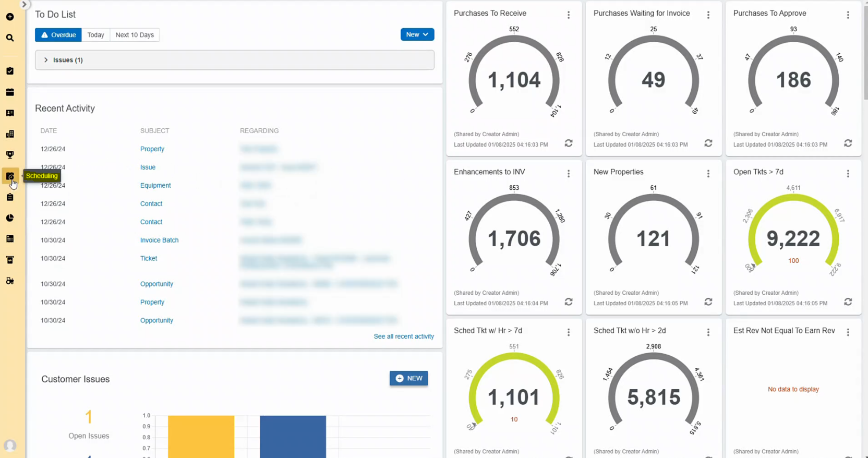
Task: Refresh the Enhancements to INV gauge
Action: tap(569, 302)
